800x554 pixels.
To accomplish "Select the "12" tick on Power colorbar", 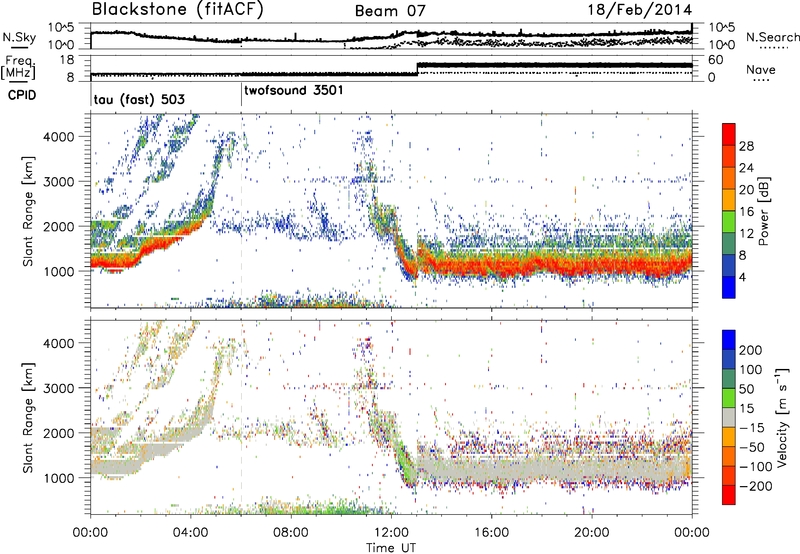I will (x=746, y=234).
